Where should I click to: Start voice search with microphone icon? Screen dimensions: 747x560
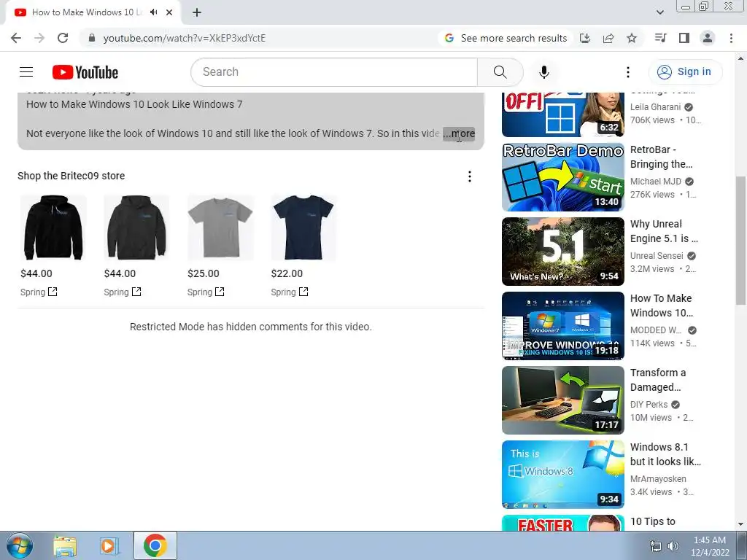coord(543,72)
